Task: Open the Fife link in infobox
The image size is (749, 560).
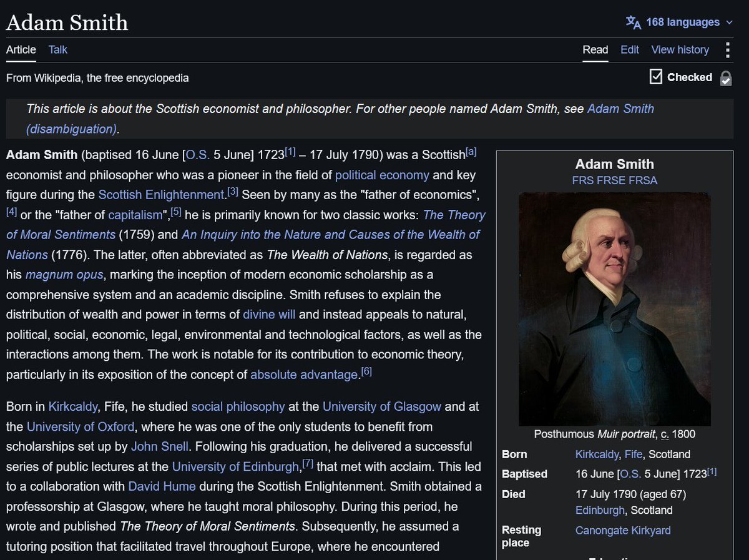Action: [x=632, y=454]
